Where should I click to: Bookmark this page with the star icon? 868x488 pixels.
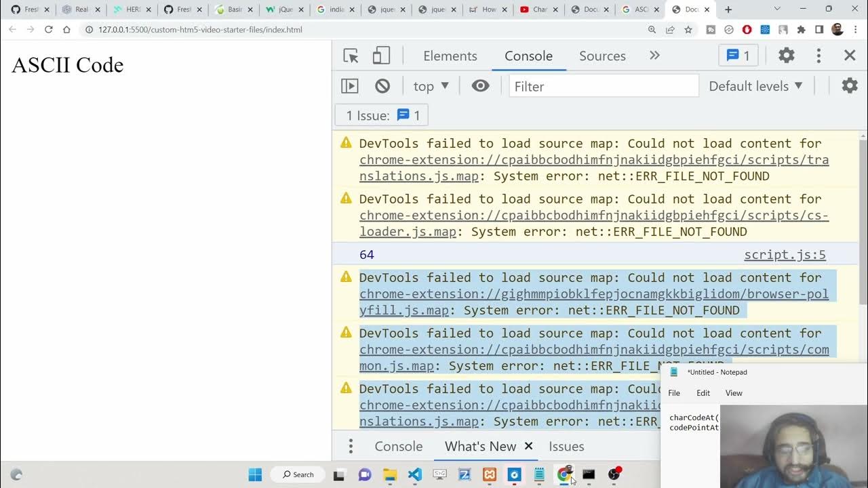pyautogui.click(x=688, y=30)
